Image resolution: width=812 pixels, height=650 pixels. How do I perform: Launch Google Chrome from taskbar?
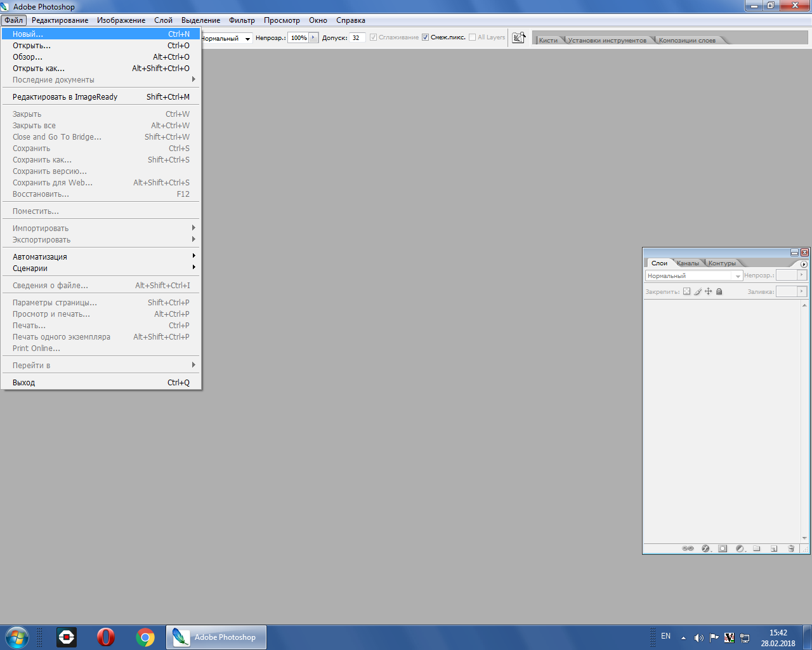click(145, 637)
